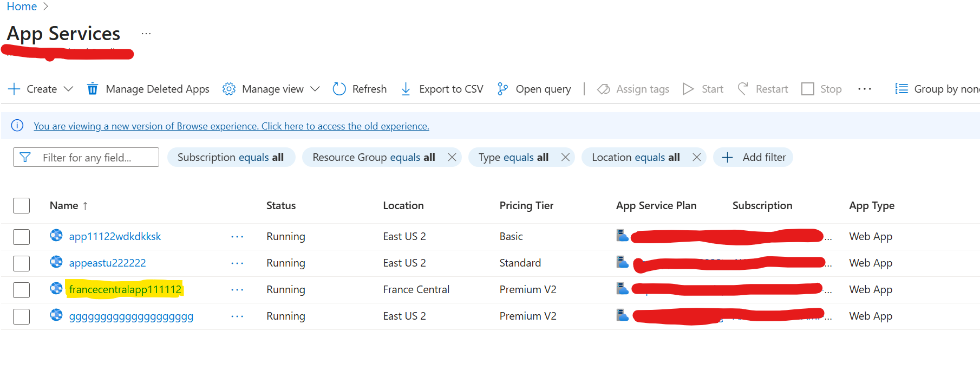Click the Add filter button
Screen dimensions: 980x376
753,157
